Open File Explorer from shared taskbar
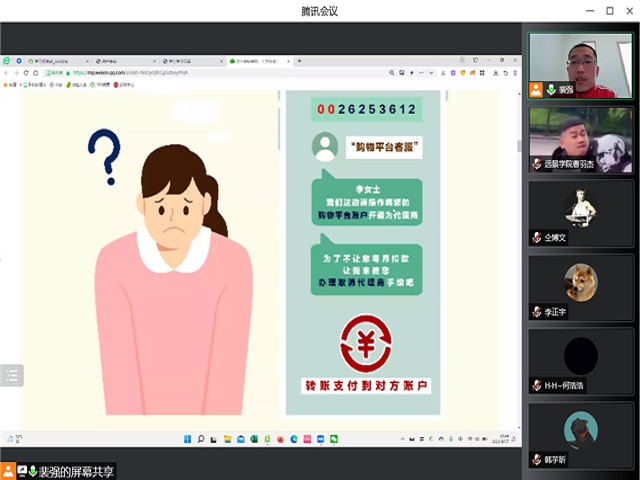 [x=227, y=439]
